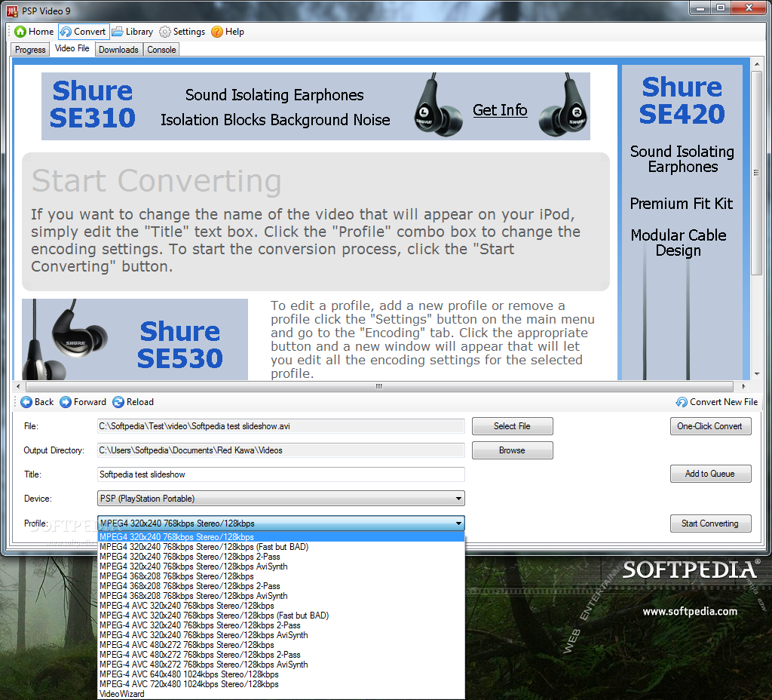This screenshot has width=772, height=700.
Task: Click the PSP Video 9 title bar icon
Action: (x=12, y=11)
